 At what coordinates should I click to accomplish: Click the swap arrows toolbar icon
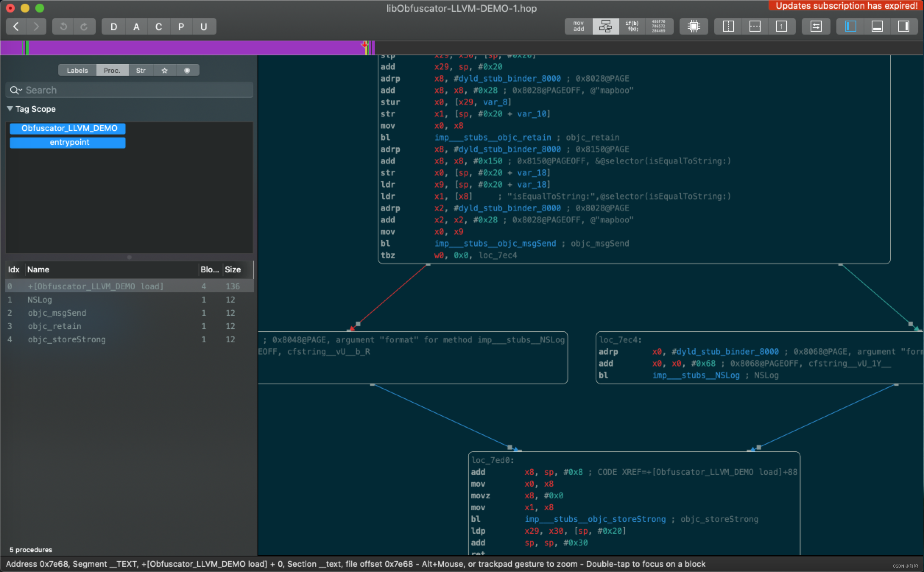pos(815,27)
